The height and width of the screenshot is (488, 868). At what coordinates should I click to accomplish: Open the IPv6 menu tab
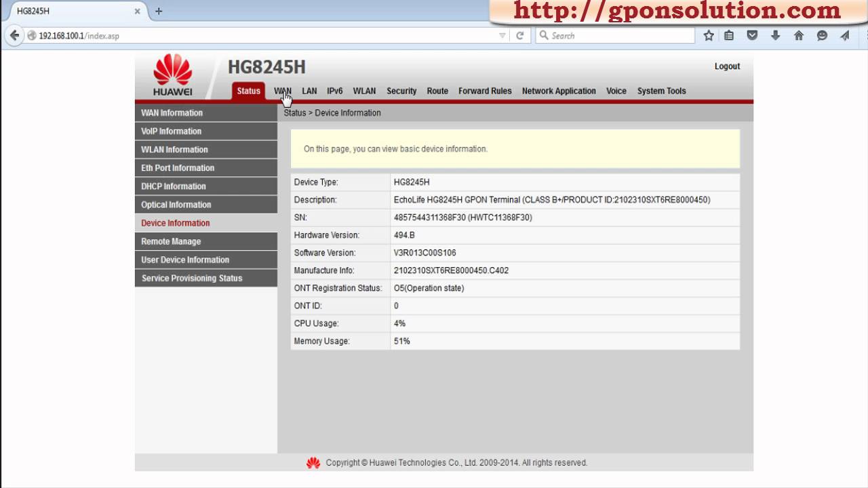pos(335,91)
